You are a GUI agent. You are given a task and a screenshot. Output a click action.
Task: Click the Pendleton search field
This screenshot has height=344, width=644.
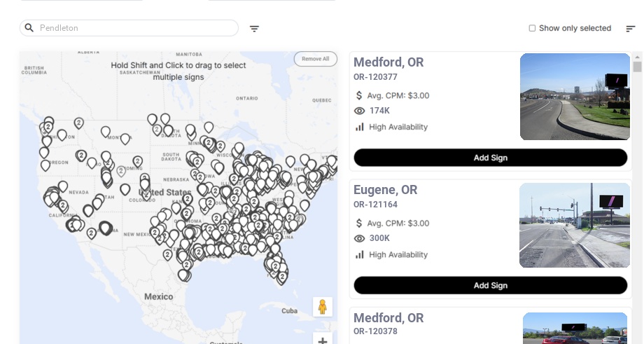pyautogui.click(x=133, y=28)
